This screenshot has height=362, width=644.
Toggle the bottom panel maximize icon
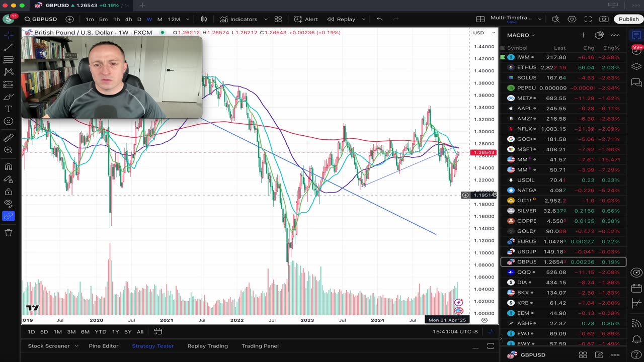[x=491, y=346]
